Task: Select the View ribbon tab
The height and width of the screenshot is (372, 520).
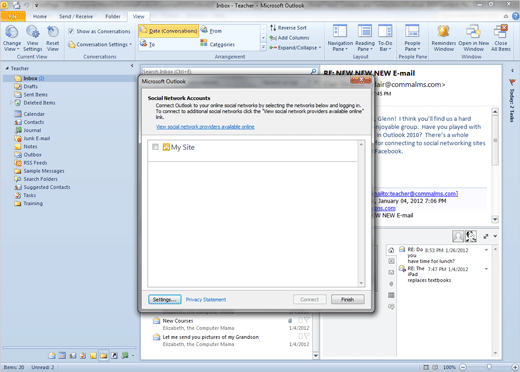Action: point(138,16)
